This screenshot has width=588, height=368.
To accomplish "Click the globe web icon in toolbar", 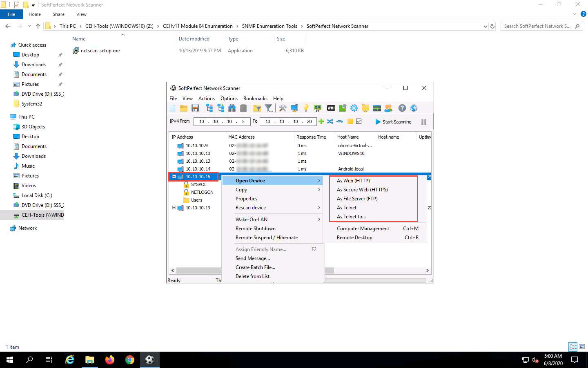I will click(x=414, y=108).
